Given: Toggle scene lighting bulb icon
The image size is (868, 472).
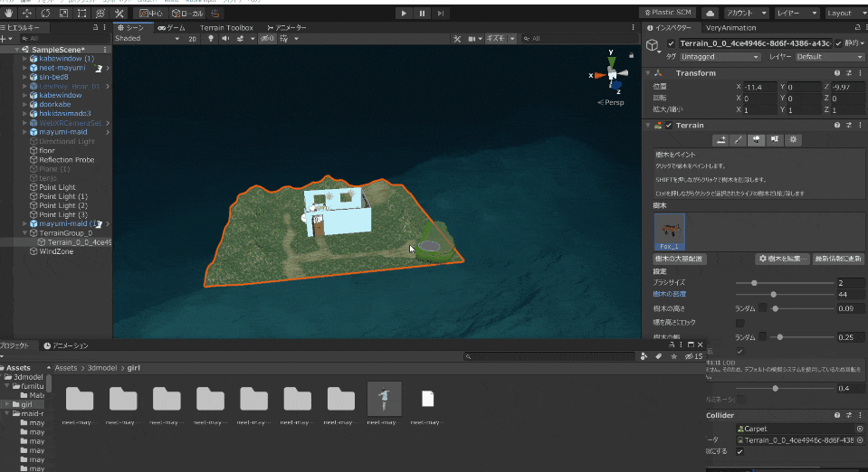Looking at the screenshot, I should (210, 38).
